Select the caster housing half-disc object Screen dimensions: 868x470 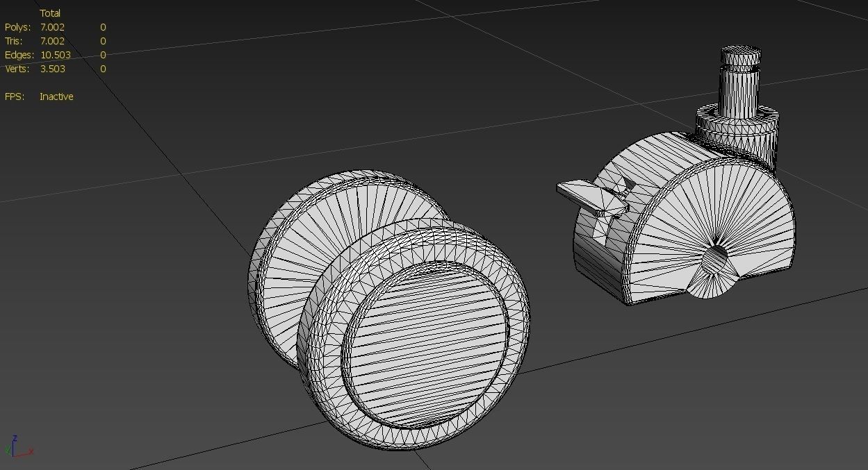(x=685, y=219)
